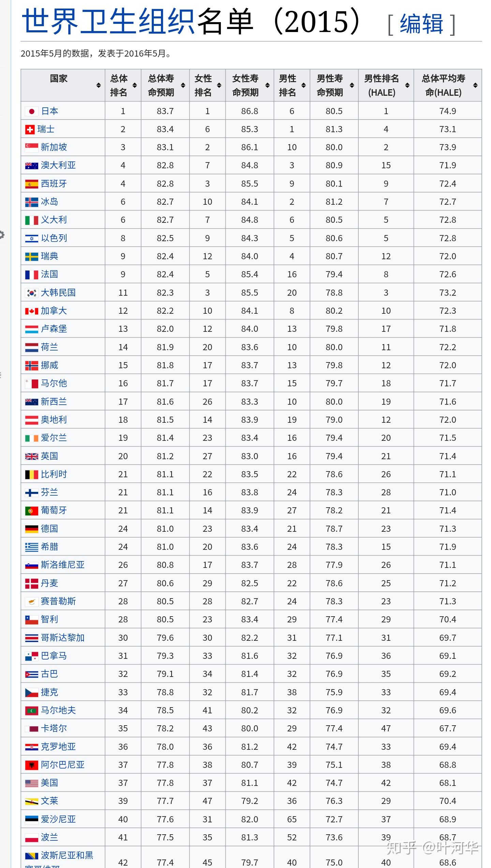Click the settings gear at left edge
Screen dimensions: 491x868
coord(2,235)
